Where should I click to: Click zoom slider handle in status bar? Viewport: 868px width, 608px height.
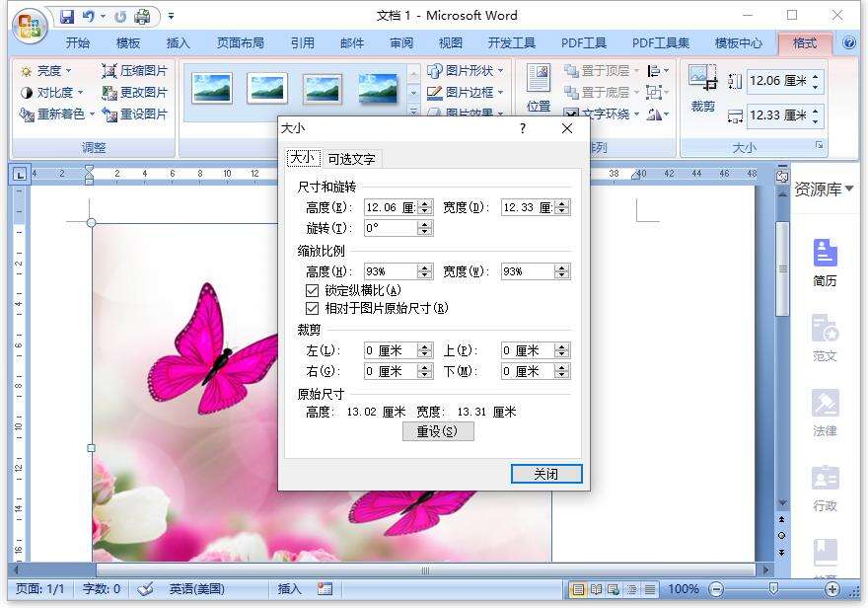[773, 588]
